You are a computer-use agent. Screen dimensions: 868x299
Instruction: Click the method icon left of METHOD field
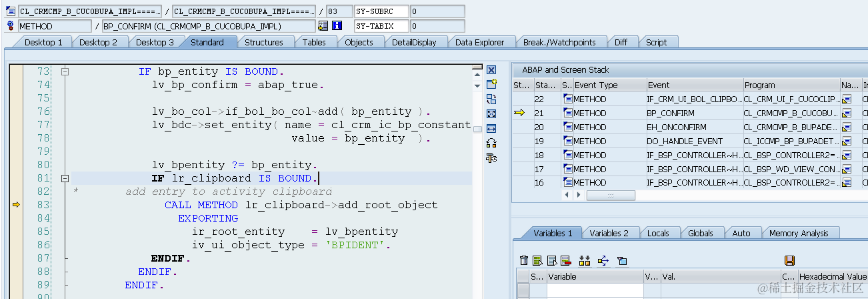[x=10, y=26]
